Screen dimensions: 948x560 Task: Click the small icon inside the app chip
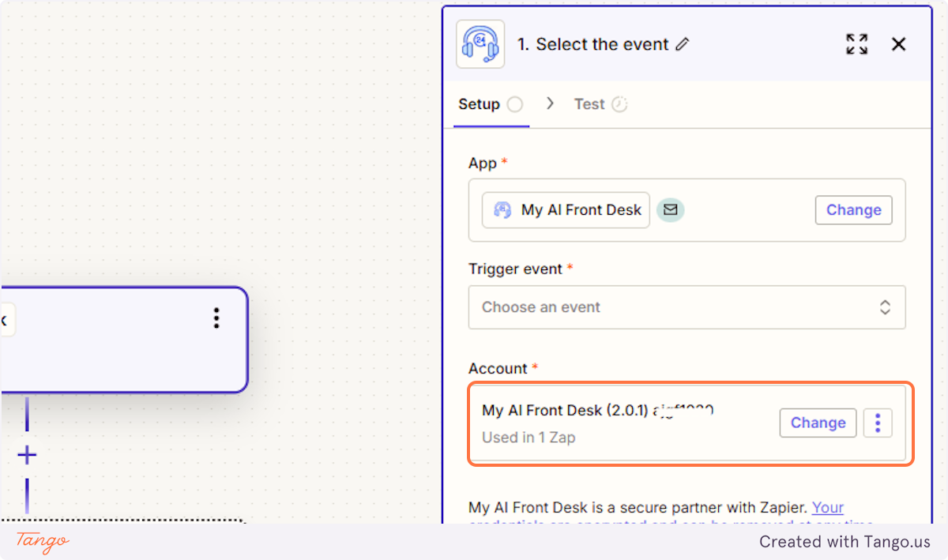click(502, 210)
